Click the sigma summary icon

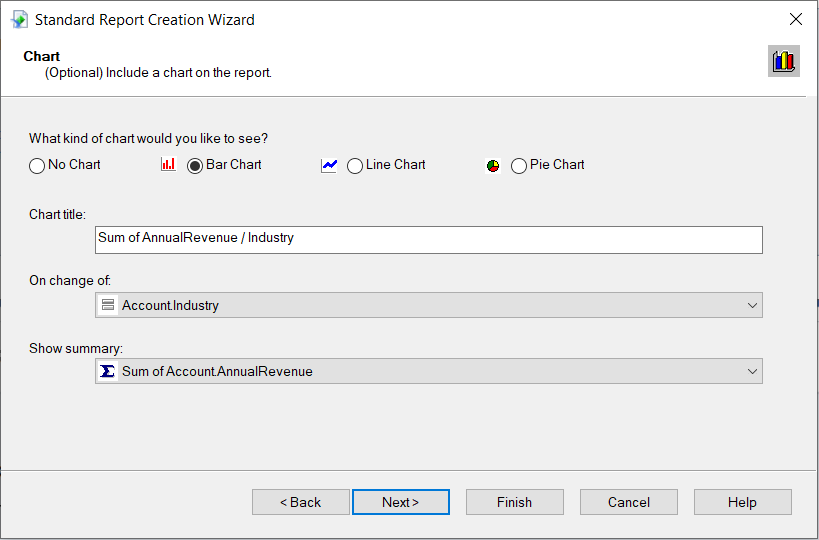pos(108,371)
